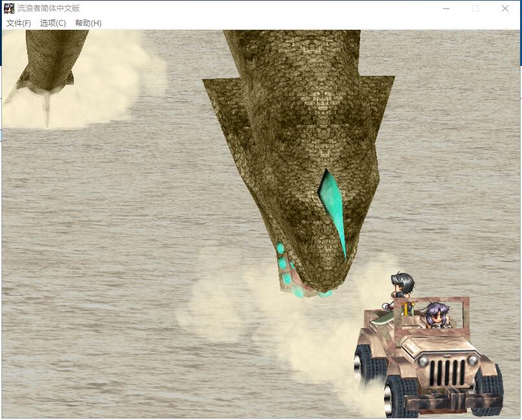Viewport: 522px width, 420px height.
Task: Close the 流浪者简体中文版 window
Action: 505,8
